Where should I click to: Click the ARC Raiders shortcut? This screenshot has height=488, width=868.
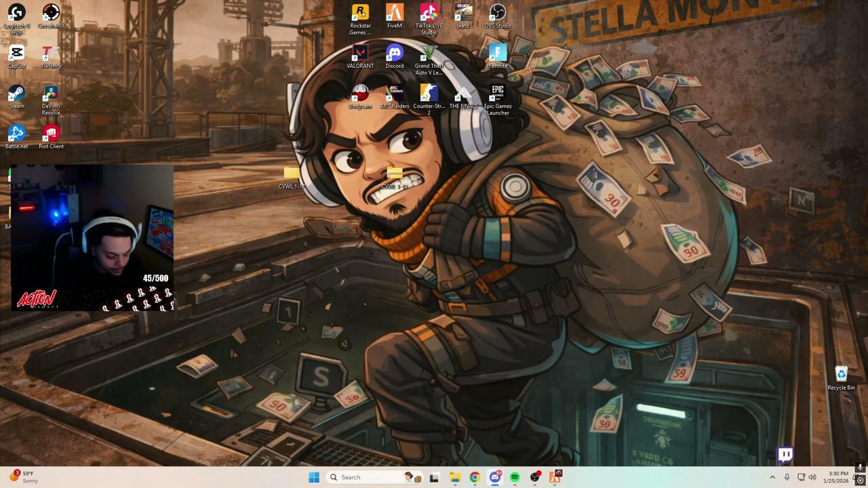pyautogui.click(x=395, y=97)
